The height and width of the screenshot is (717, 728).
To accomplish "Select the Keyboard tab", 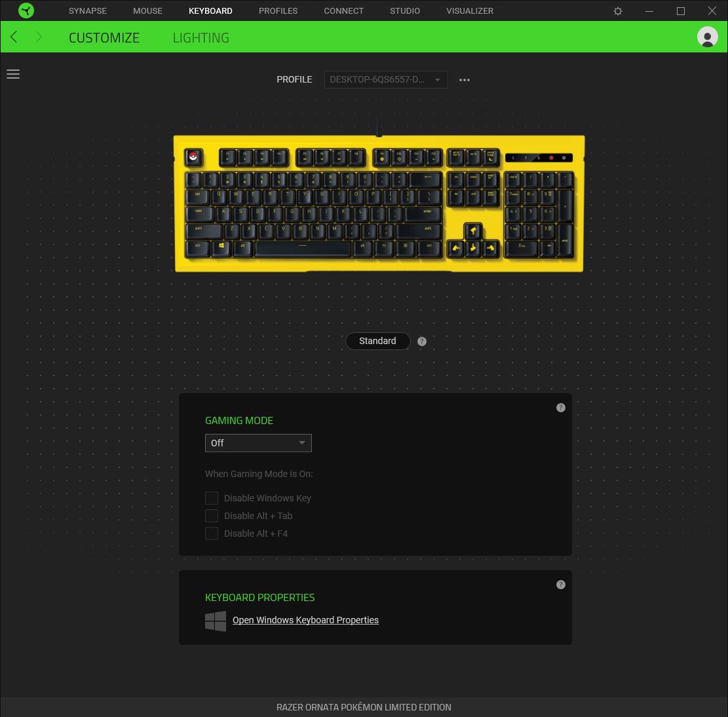I will 210,10.
